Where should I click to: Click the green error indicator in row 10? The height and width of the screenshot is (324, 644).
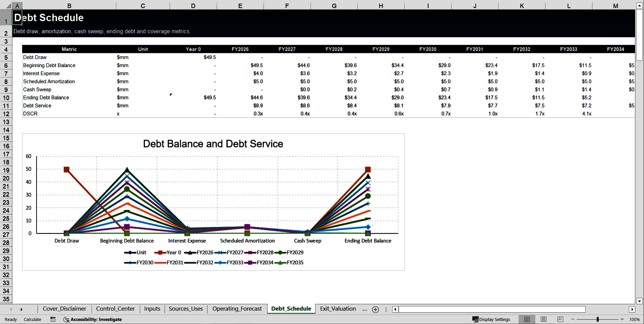click(171, 95)
